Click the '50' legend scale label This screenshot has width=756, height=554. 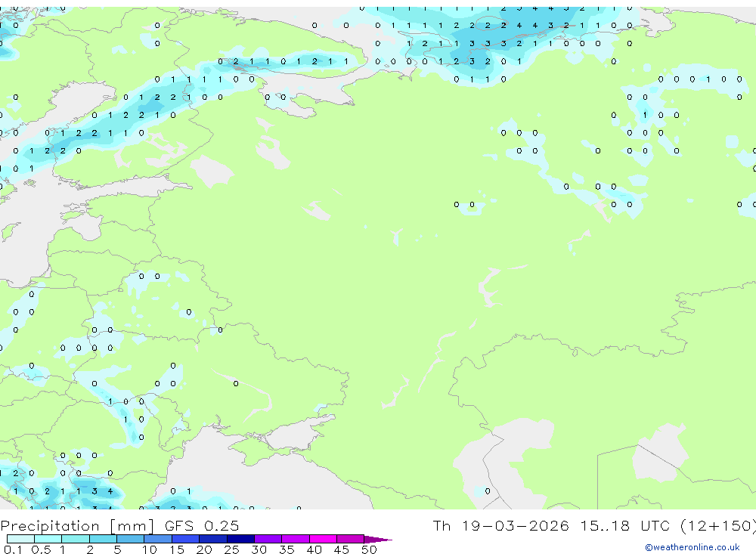pyautogui.click(x=369, y=549)
